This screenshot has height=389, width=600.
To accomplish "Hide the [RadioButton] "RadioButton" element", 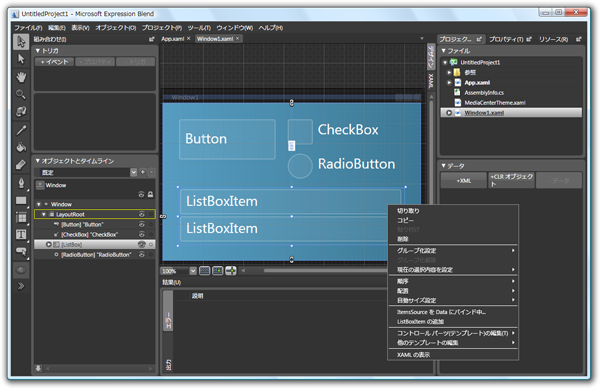I will tap(142, 254).
